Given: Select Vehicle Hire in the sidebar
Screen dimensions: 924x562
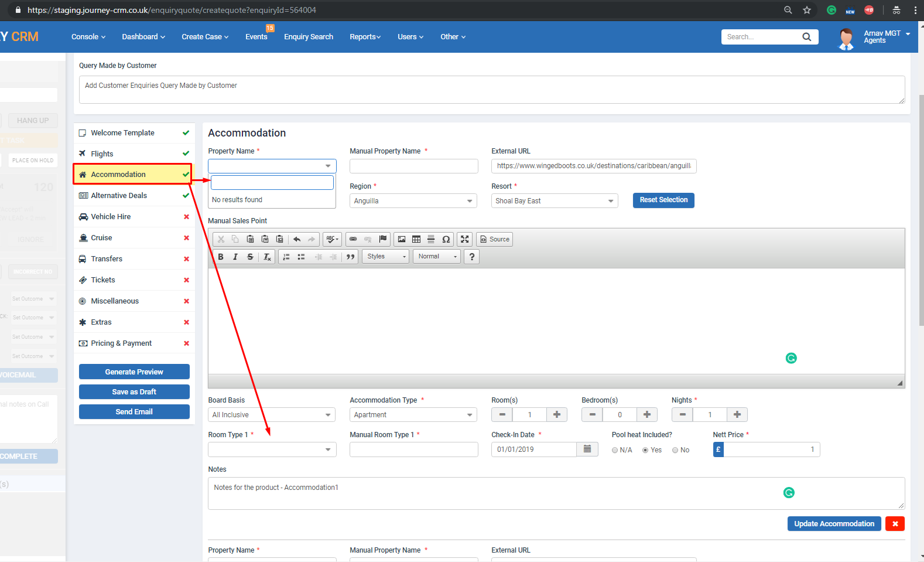Looking at the screenshot, I should click(111, 217).
